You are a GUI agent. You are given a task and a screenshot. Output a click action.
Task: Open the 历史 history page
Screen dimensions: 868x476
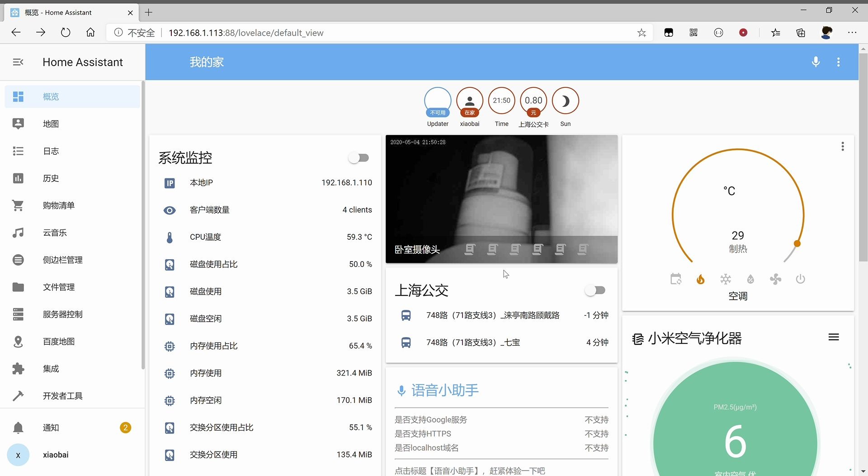tap(72, 178)
